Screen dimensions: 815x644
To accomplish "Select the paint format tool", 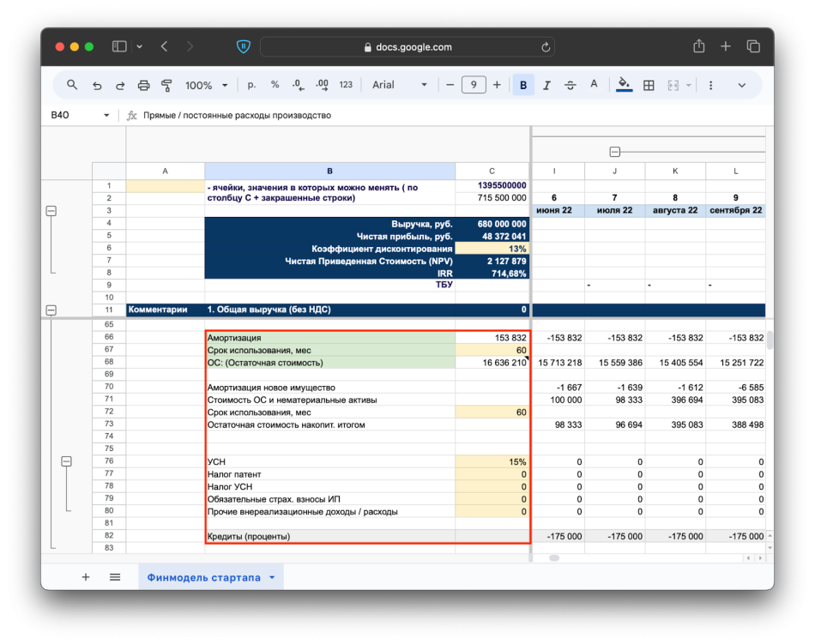I will coord(167,85).
